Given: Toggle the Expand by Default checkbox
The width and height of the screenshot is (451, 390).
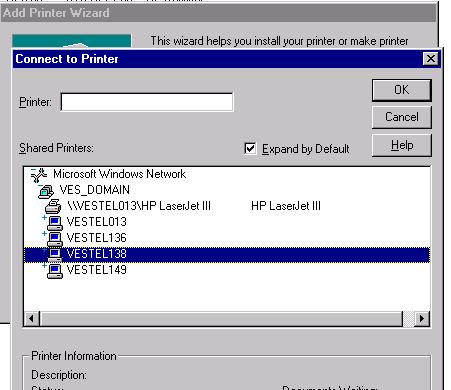Looking at the screenshot, I should [x=250, y=148].
